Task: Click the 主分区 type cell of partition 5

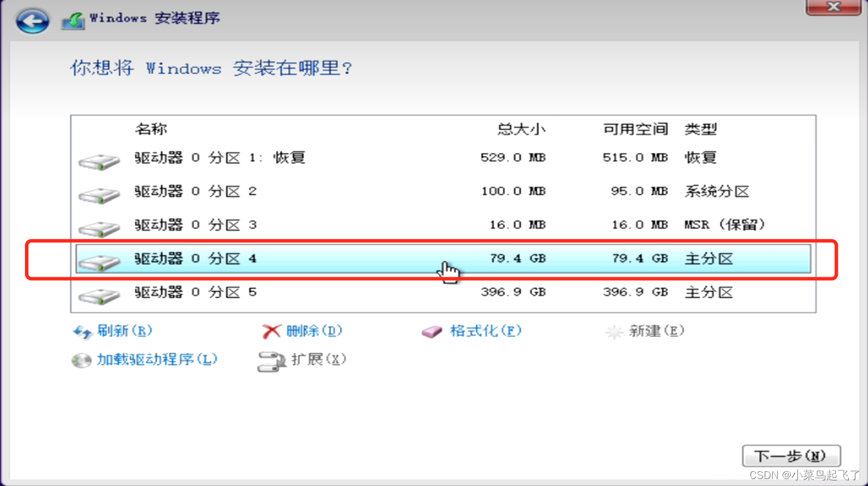Action: pos(709,292)
